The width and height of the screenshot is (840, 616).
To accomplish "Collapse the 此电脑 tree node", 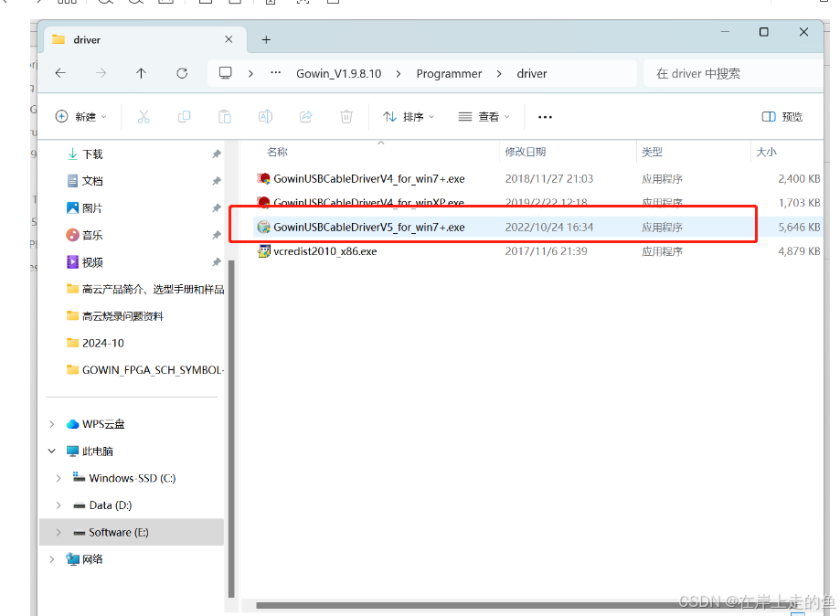I will pyautogui.click(x=52, y=451).
